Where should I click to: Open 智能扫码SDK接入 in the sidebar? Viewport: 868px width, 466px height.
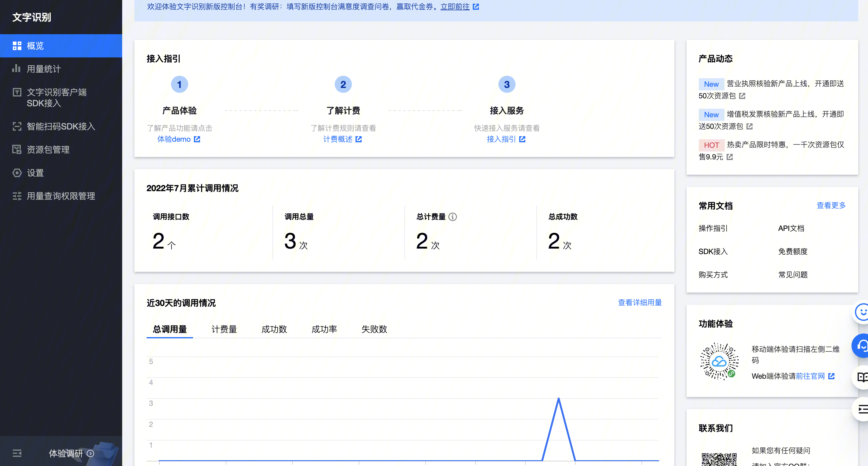(x=61, y=126)
